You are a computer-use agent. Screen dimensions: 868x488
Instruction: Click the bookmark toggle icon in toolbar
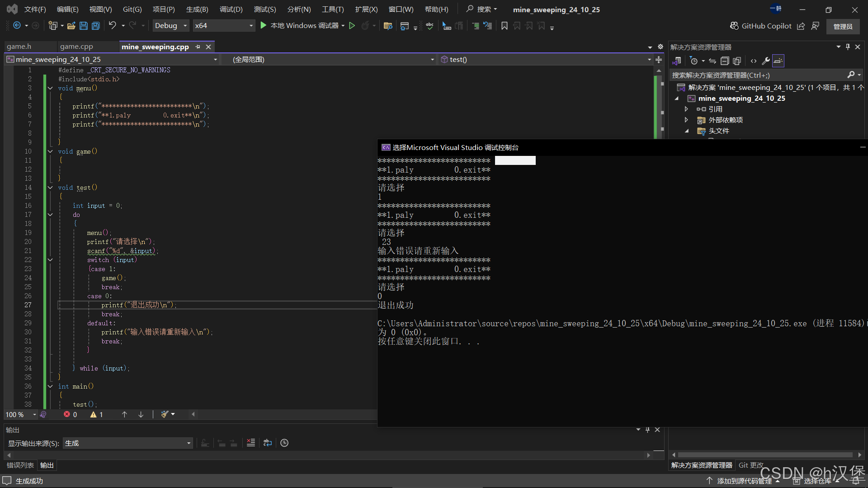[505, 26]
